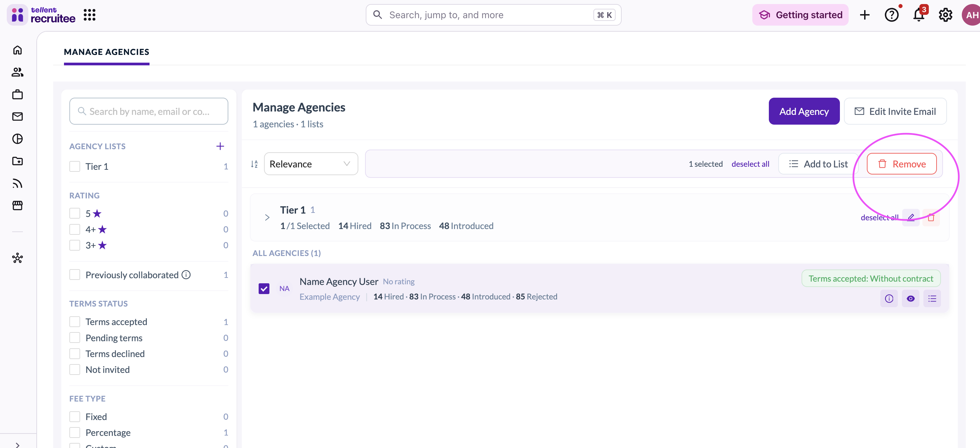Image resolution: width=980 pixels, height=448 pixels.
Task: Toggle the sort order A-Z icon
Action: (x=254, y=164)
